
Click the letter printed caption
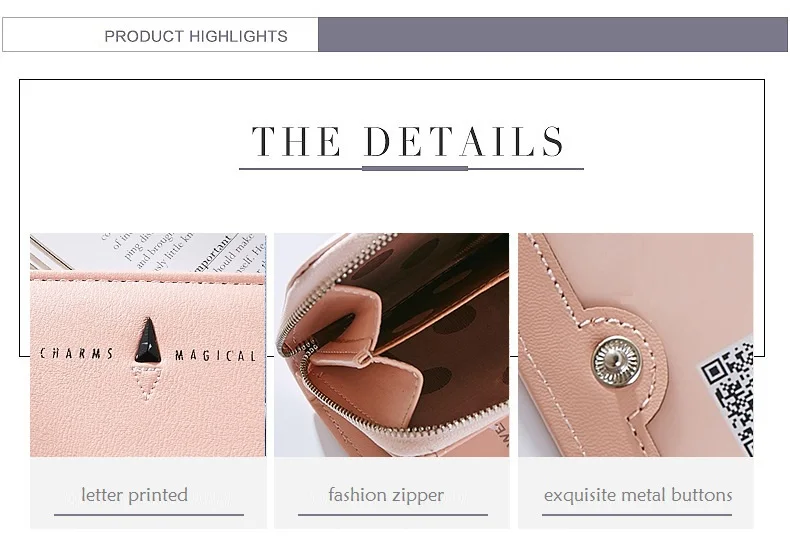pyautogui.click(x=135, y=495)
